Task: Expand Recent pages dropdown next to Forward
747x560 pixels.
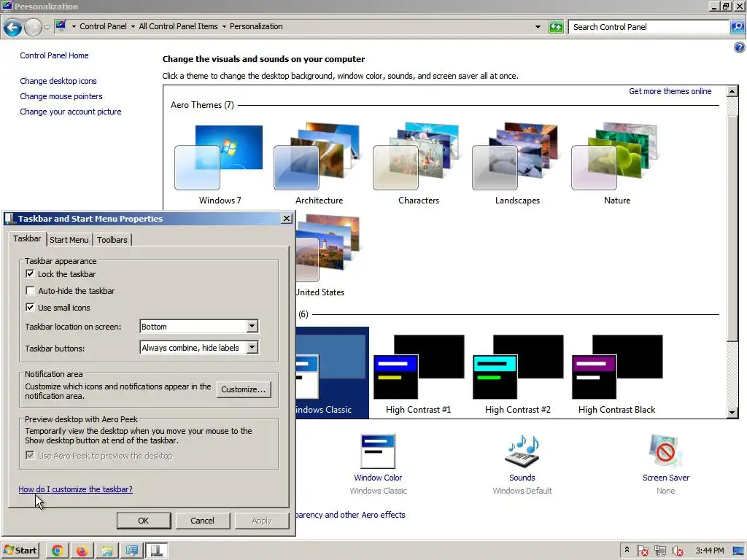Action: pos(47,28)
